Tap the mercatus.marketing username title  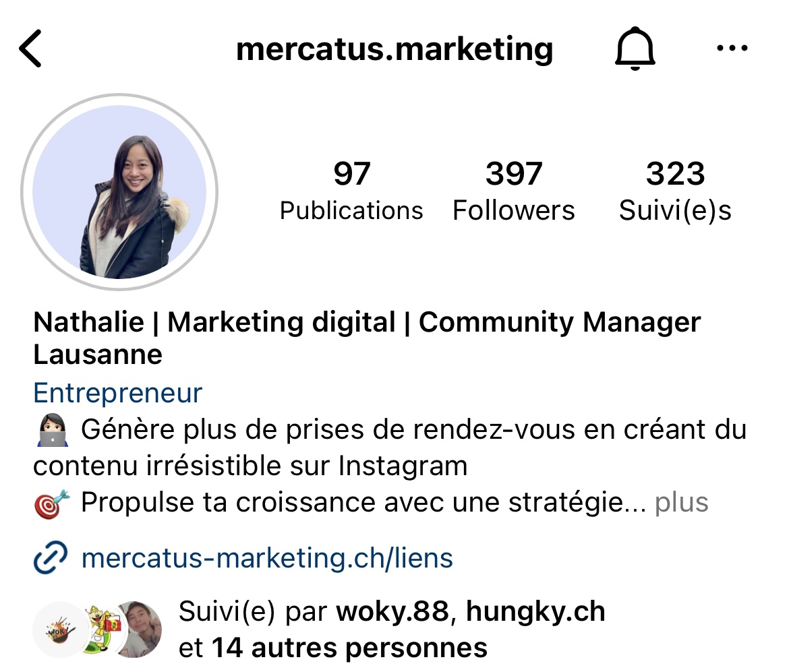(394, 49)
